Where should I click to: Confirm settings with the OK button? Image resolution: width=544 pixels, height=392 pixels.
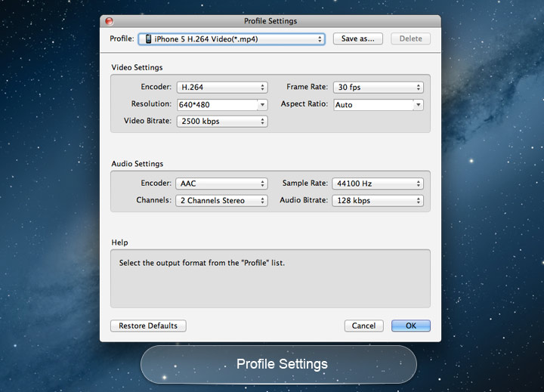click(410, 326)
